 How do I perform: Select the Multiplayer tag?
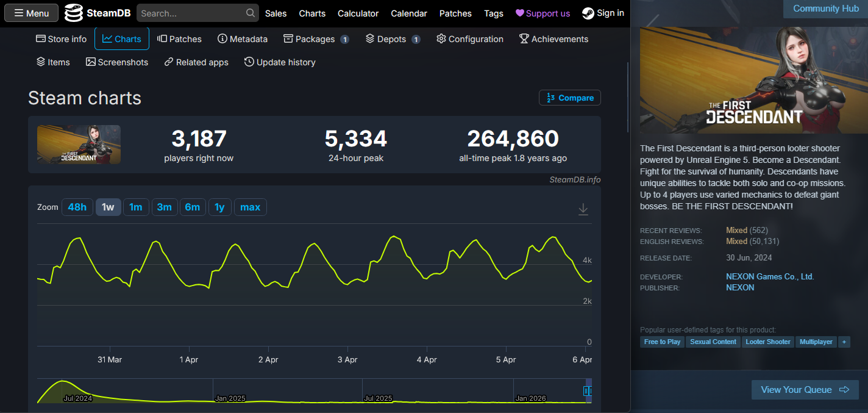click(816, 342)
